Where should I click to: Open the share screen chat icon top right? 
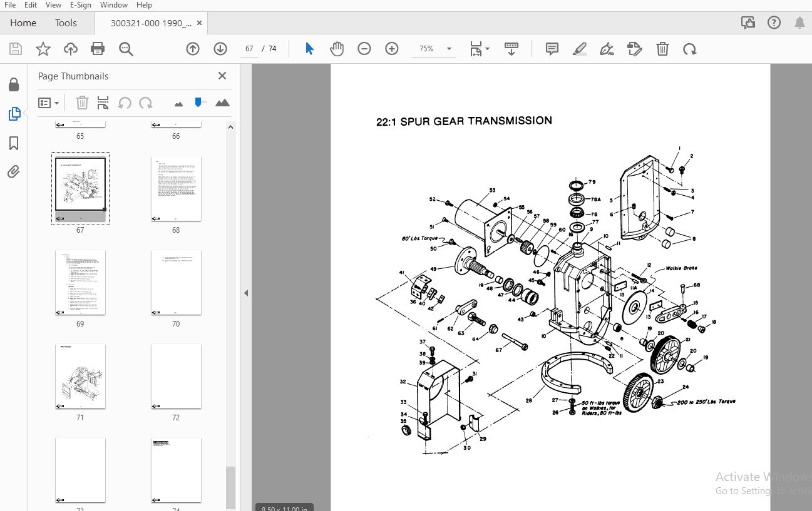coord(748,23)
